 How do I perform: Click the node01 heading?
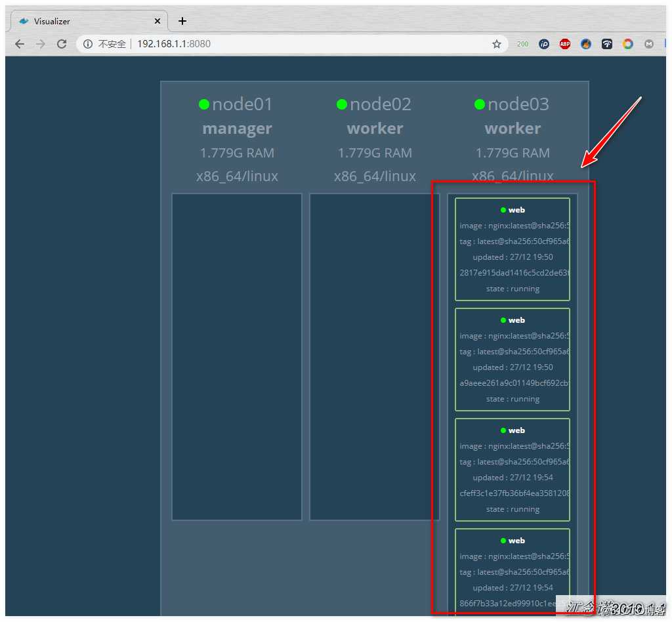[x=242, y=104]
